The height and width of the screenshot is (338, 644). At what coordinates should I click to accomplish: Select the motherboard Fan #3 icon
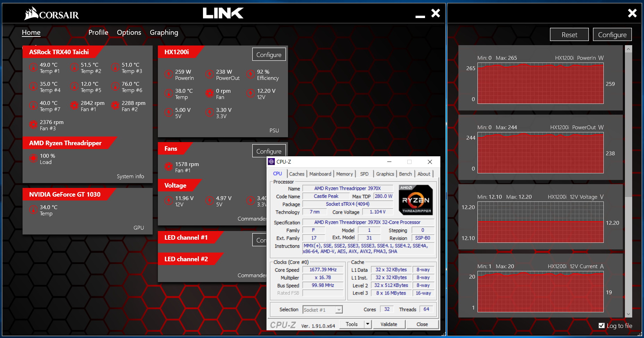click(x=33, y=125)
